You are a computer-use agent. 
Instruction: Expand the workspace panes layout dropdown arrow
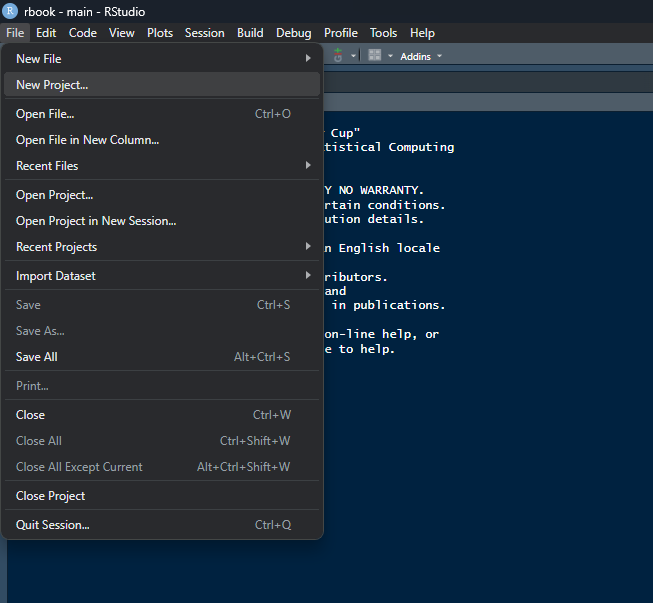coord(390,56)
